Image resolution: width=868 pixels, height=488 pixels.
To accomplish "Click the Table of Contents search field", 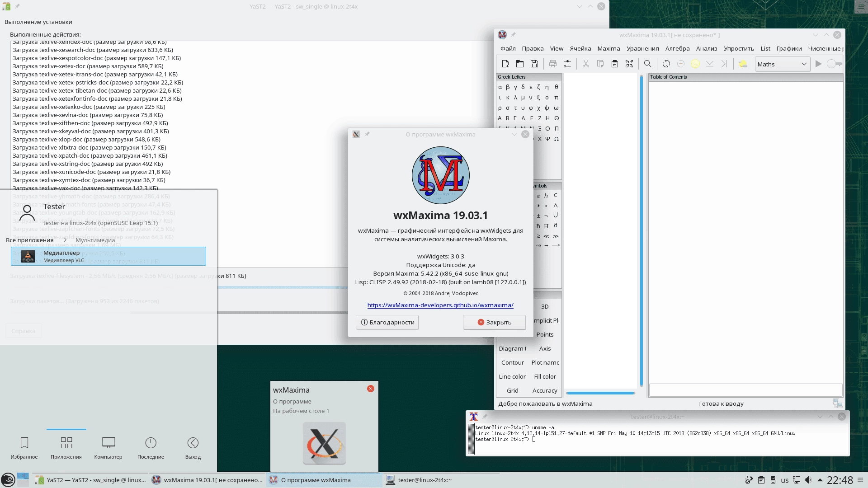I will [745, 390].
